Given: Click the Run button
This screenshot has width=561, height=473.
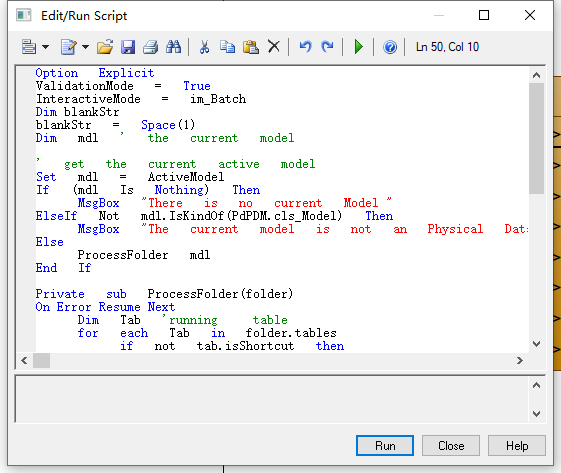Looking at the screenshot, I should [x=385, y=446].
